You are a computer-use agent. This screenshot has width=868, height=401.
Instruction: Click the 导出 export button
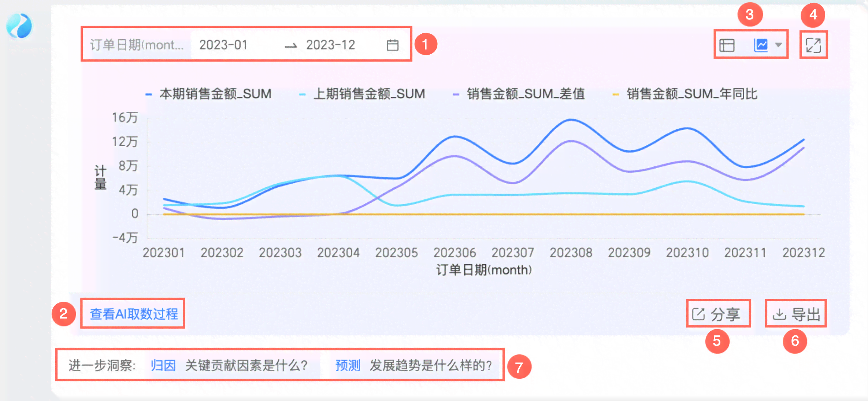click(796, 314)
